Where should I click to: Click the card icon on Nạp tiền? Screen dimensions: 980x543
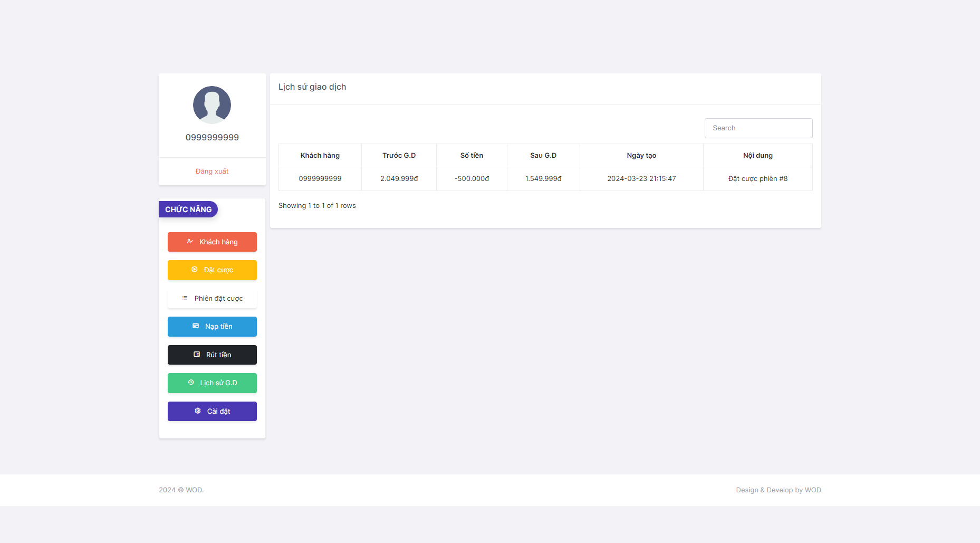(196, 326)
